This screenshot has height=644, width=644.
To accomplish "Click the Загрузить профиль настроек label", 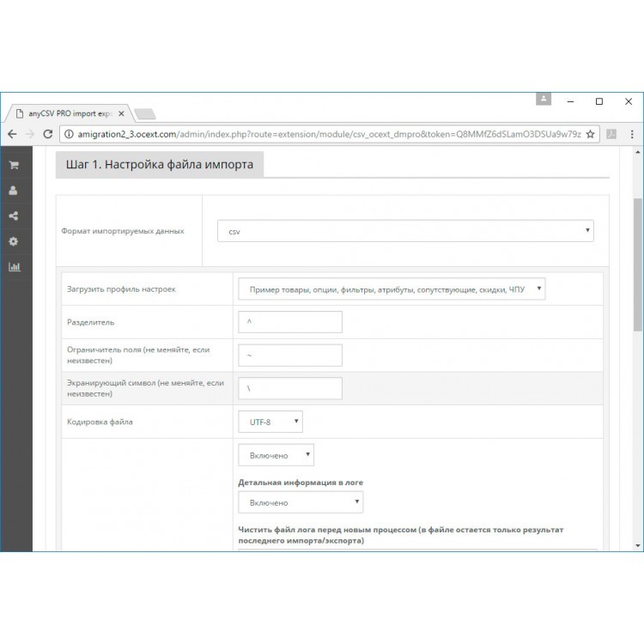I will tap(121, 289).
